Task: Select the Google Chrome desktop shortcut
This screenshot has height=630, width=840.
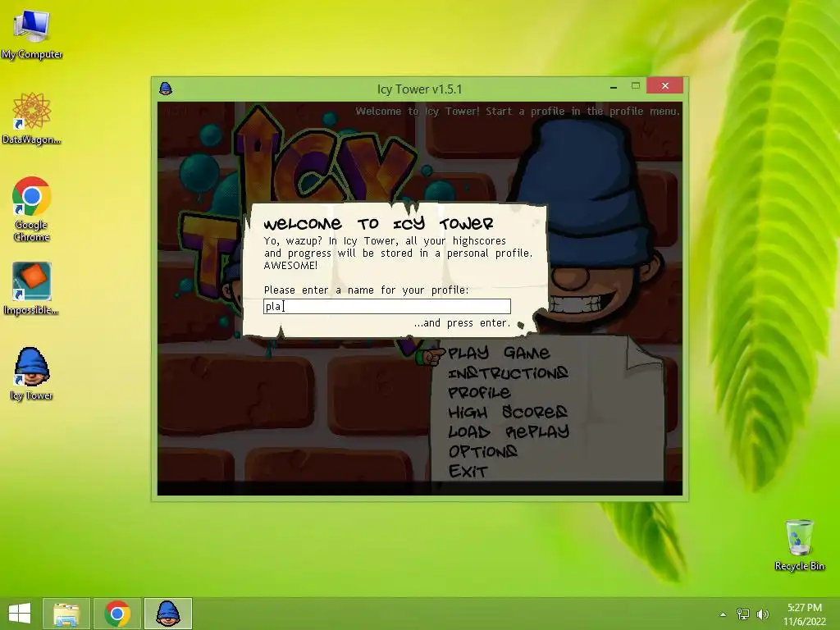Action: [x=32, y=208]
